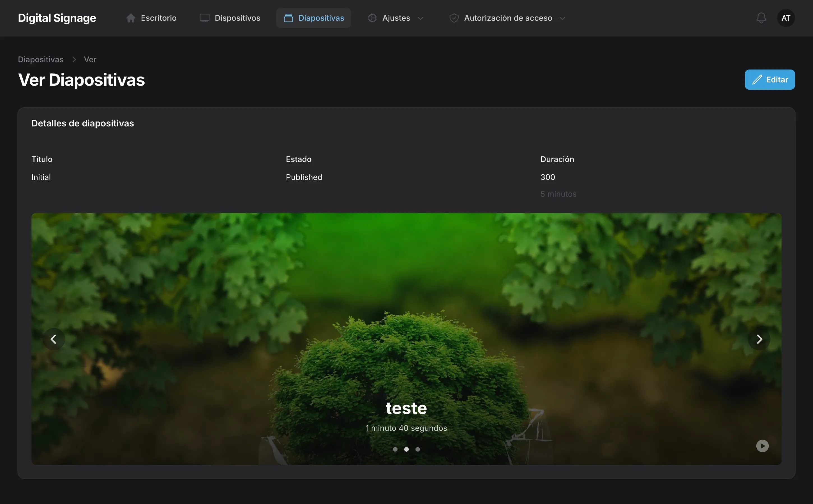This screenshot has width=813, height=504.
Task: Click the '1 minuto 40 segundos' caption
Action: 406,428
